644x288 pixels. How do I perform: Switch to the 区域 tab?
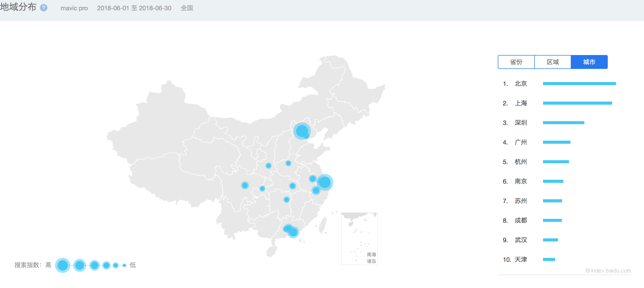click(x=553, y=62)
